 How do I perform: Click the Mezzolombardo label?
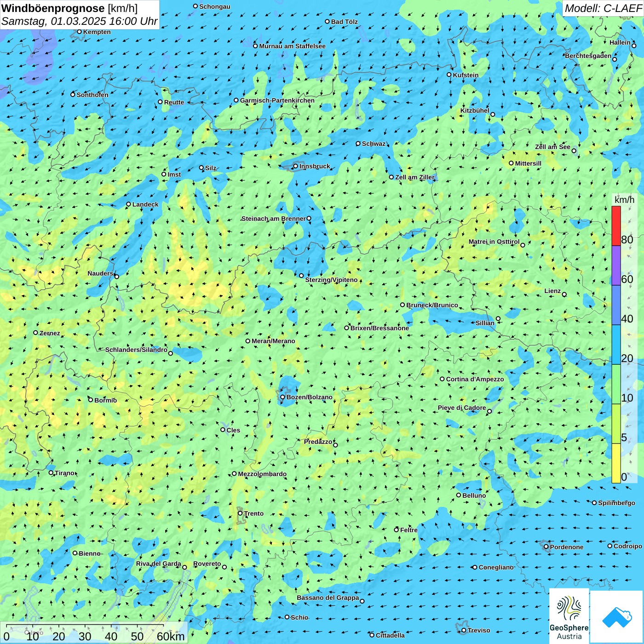(262, 474)
